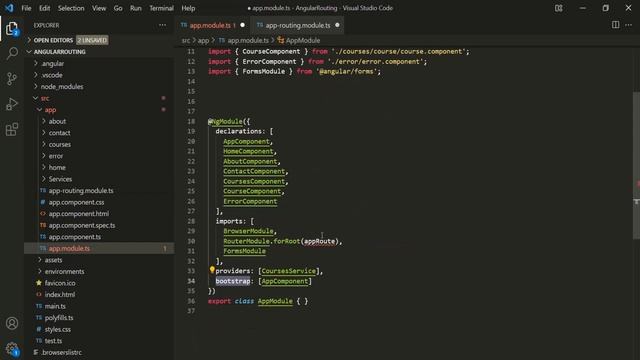Open the Extensions view
640x360 pixels.
pyautogui.click(x=12, y=129)
